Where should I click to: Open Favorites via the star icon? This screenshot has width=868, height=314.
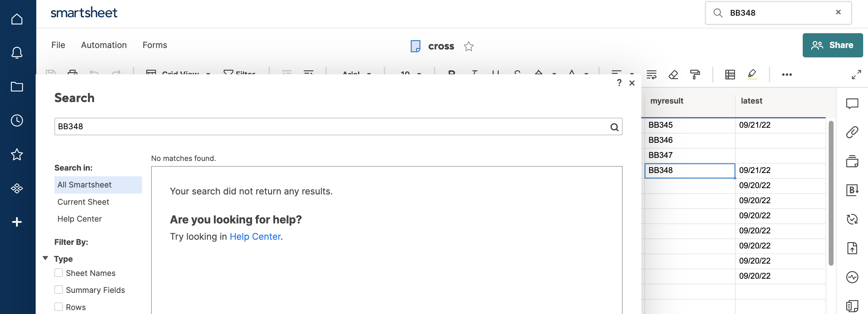pos(17,154)
